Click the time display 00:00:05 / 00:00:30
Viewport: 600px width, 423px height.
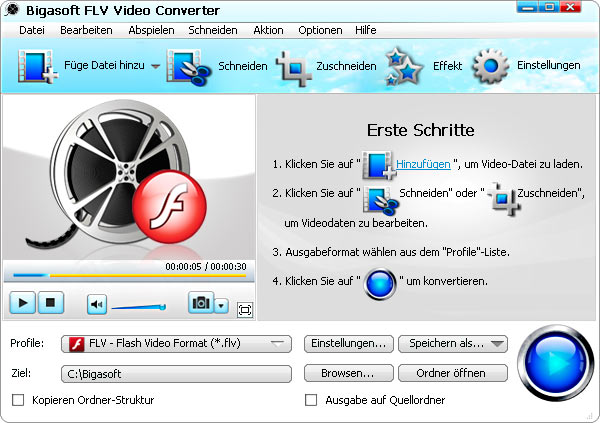206,266
